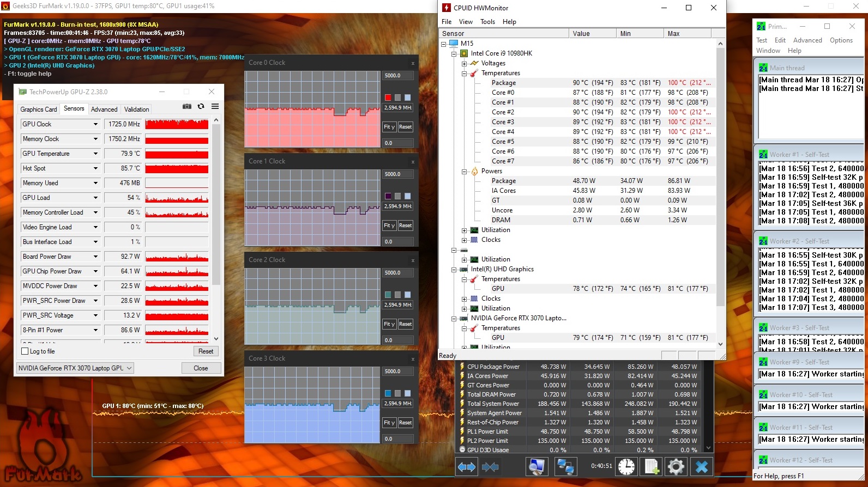The image size is (868, 487).
Task: Open the GPU-Z hamburger menu
Action: [x=215, y=106]
